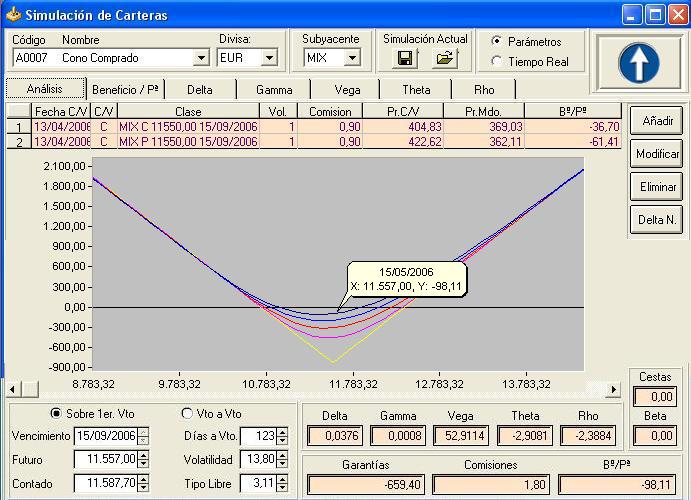Click chart scrollbar right arrow

coord(613,389)
